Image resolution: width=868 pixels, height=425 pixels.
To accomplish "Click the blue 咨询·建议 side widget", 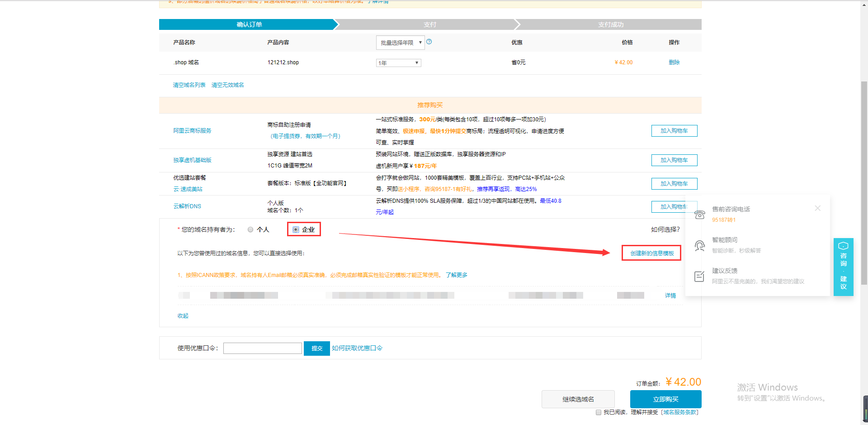I will 843,267.
